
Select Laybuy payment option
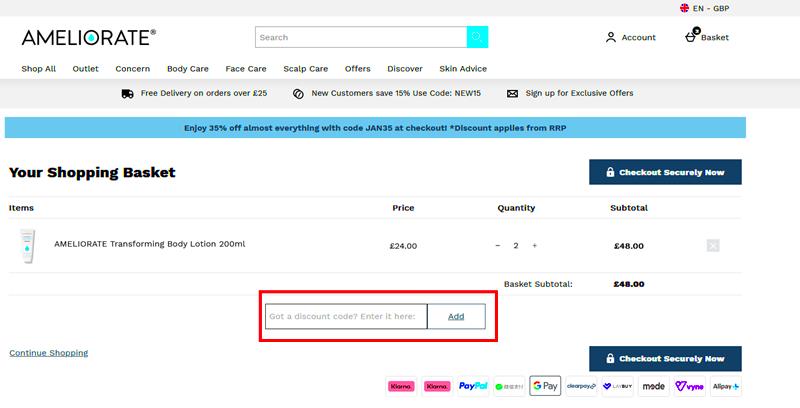pyautogui.click(x=617, y=386)
